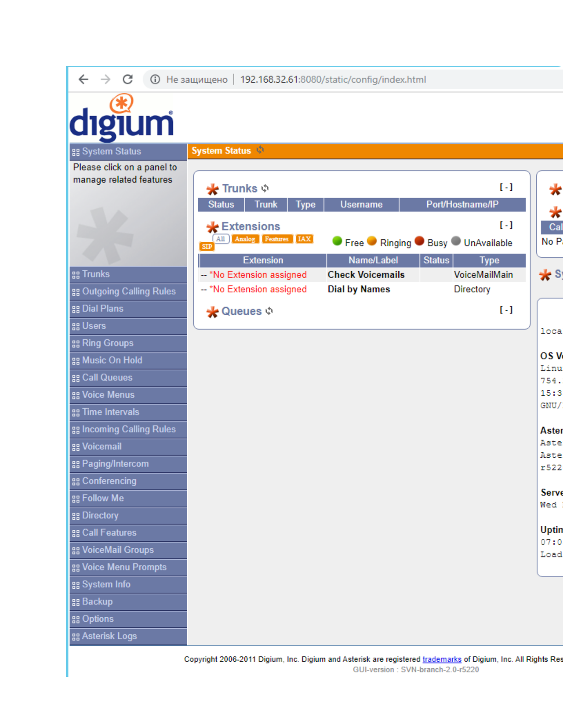Open Users in the sidebar
Viewport: 563px width, 728px height.
[128, 326]
